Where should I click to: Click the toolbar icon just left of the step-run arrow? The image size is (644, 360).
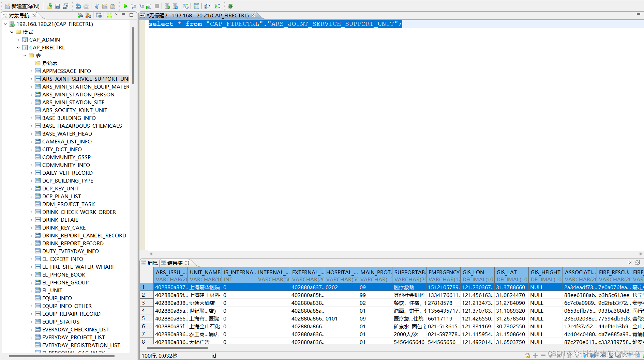(207, 6)
